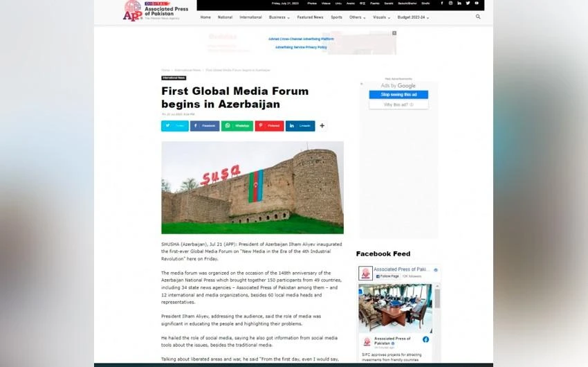The height and width of the screenshot is (367, 588).
Task: Click the Facebook feed scrollbar
Action: pos(437,298)
